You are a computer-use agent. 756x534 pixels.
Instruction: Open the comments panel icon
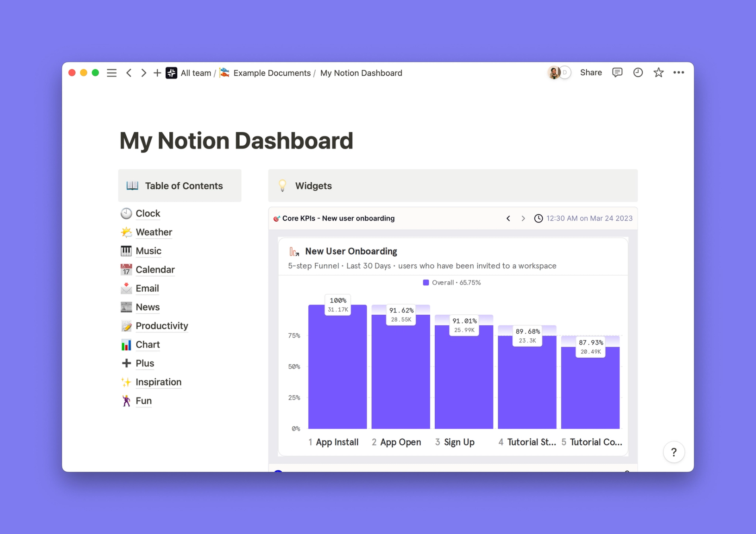tap(617, 72)
